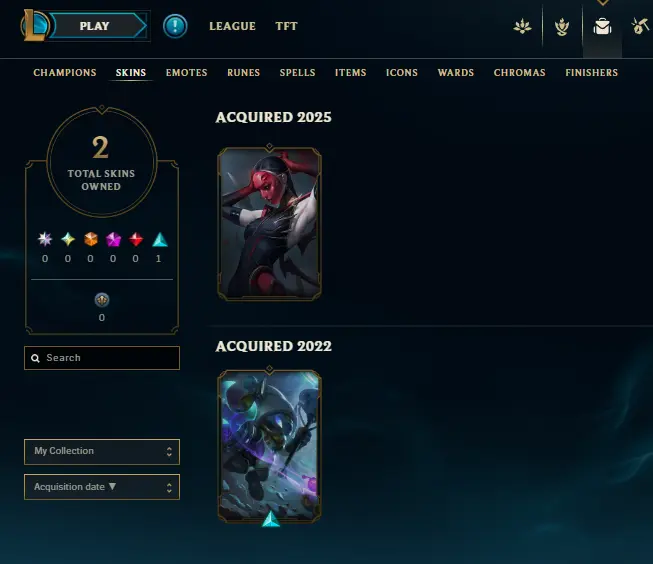Click the white Transcendent rarity gem
This screenshot has height=564, width=653.
(x=45, y=239)
